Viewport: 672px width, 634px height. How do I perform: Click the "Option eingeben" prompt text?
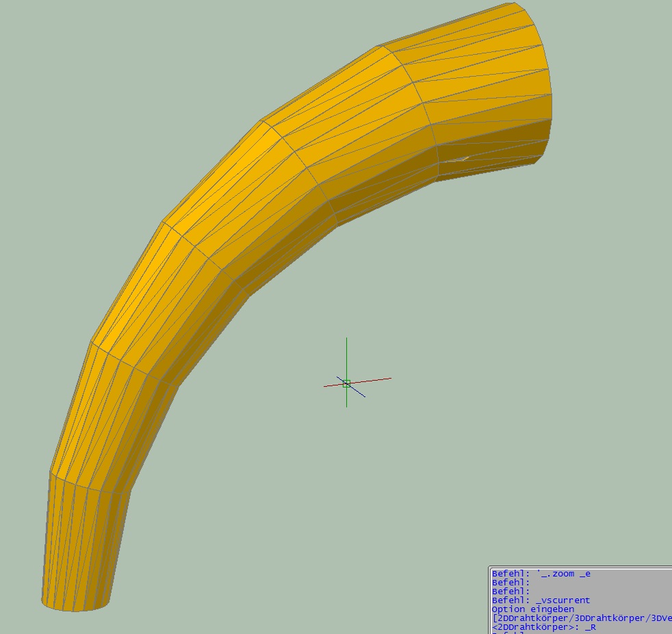[x=532, y=609]
